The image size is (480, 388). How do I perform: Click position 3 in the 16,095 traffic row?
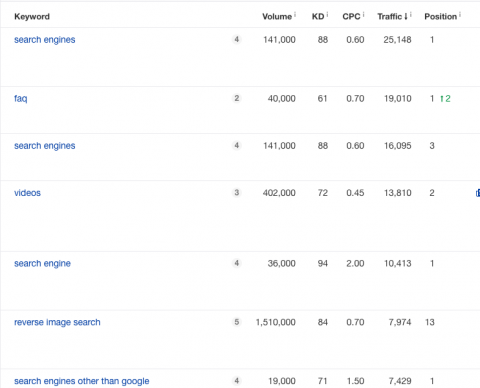point(432,146)
